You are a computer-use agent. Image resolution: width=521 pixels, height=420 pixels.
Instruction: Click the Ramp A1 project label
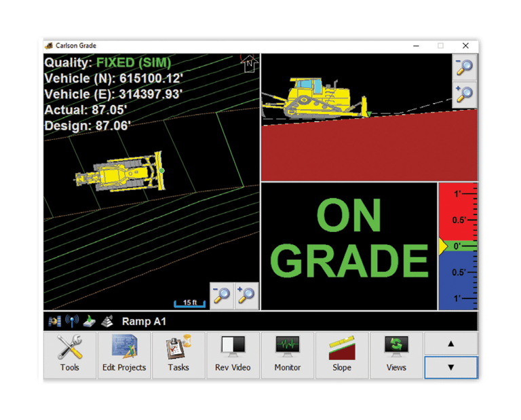(x=144, y=322)
